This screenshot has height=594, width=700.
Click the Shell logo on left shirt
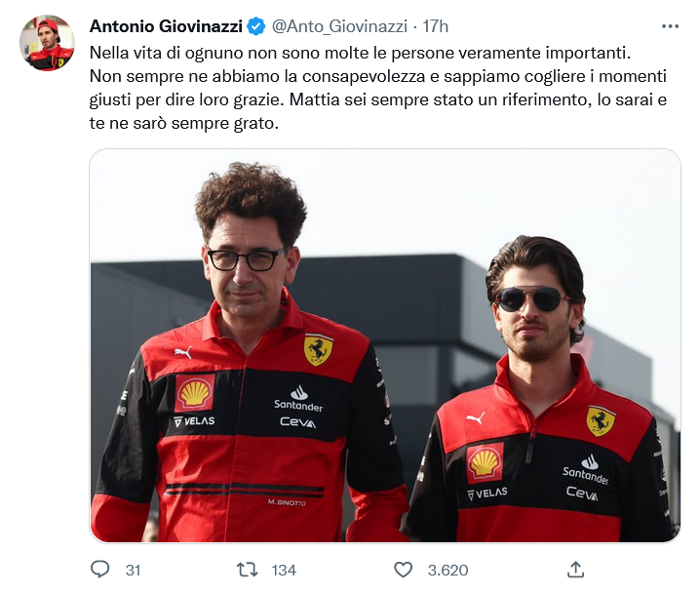(195, 392)
